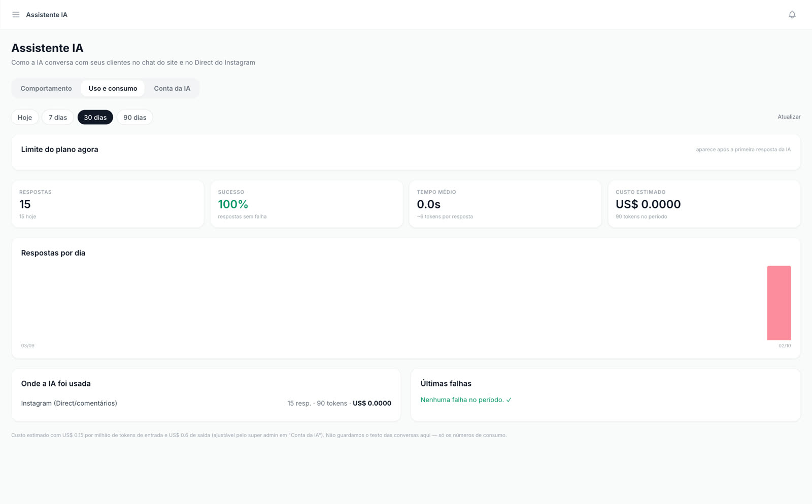Click the ~6 tokens por resposta caption
This screenshot has width=812, height=504.
[445, 217]
